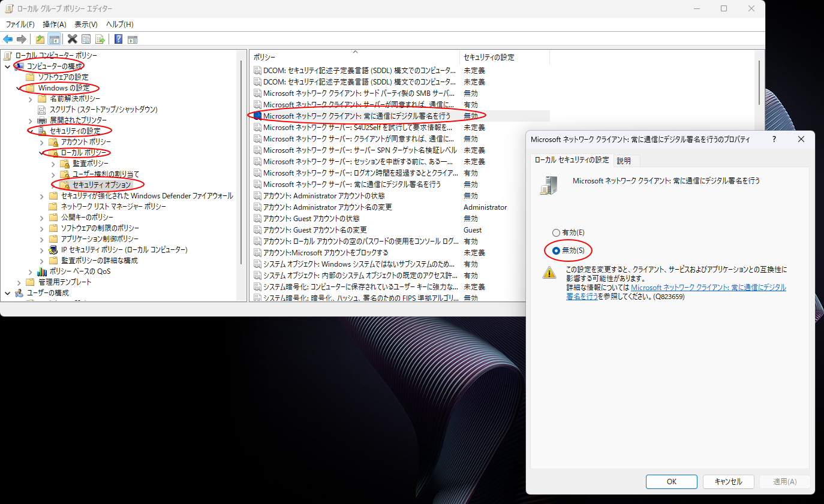Click the Help question-mark toolbar icon
The width and height of the screenshot is (824, 504).
[x=118, y=39]
